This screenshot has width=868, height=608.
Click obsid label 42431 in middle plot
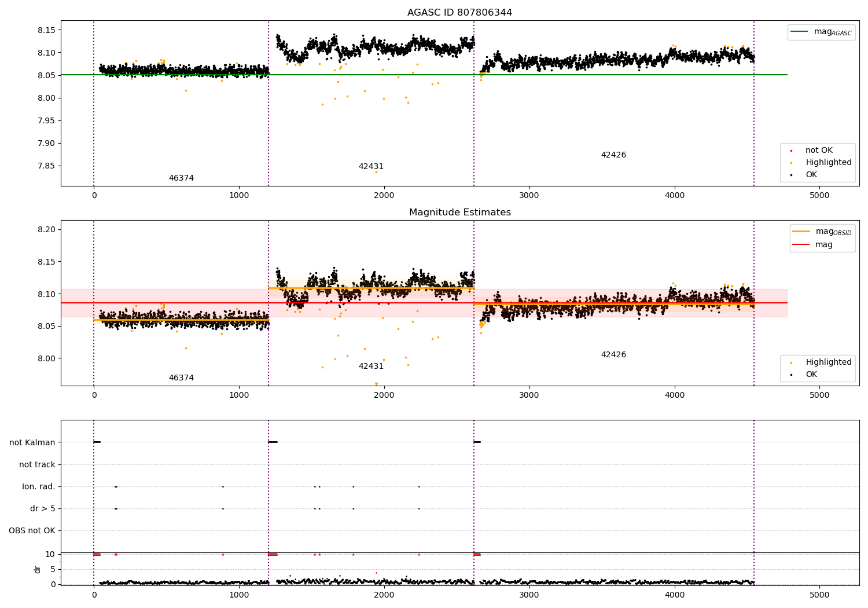[371, 367]
